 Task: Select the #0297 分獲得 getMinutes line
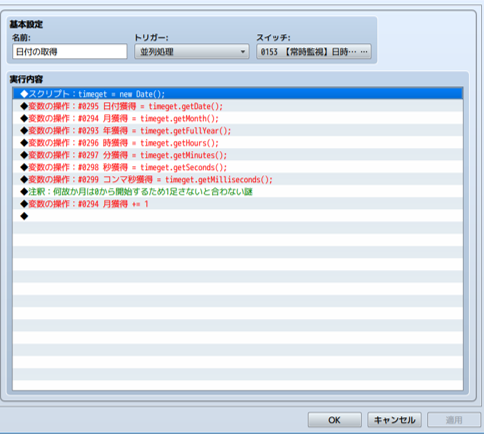(238, 155)
